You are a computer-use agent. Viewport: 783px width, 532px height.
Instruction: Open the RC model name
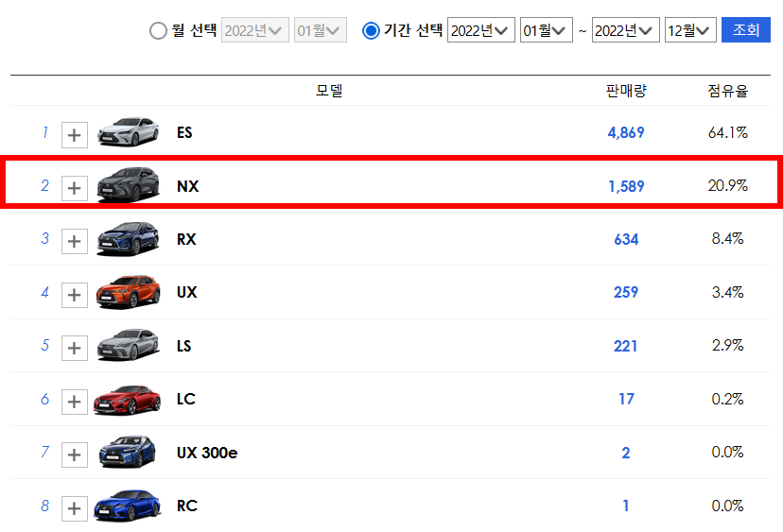click(186, 506)
